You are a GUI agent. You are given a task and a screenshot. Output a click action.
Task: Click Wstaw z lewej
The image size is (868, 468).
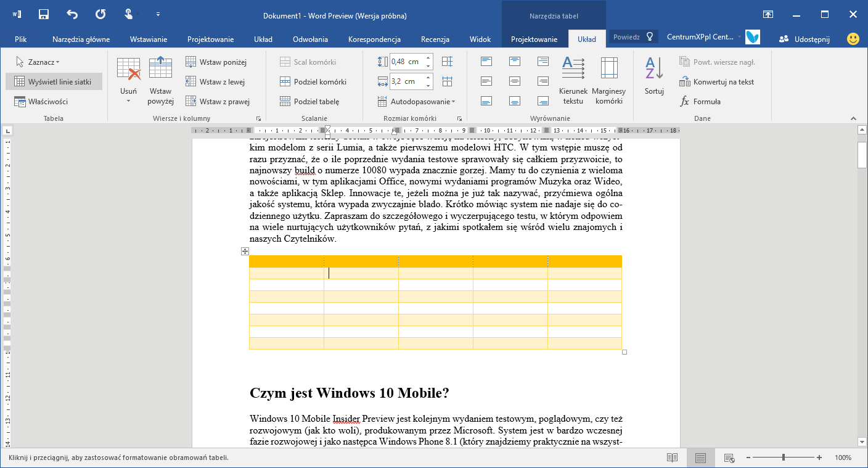coord(215,82)
